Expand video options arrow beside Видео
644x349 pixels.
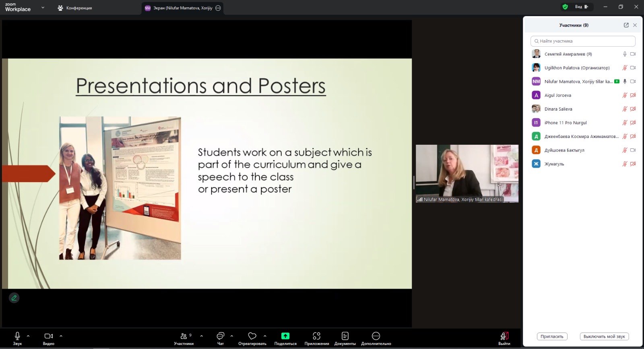point(61,336)
